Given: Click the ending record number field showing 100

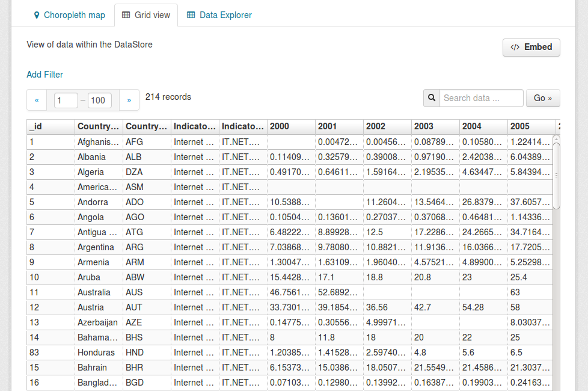Looking at the screenshot, I should tap(100, 100).
